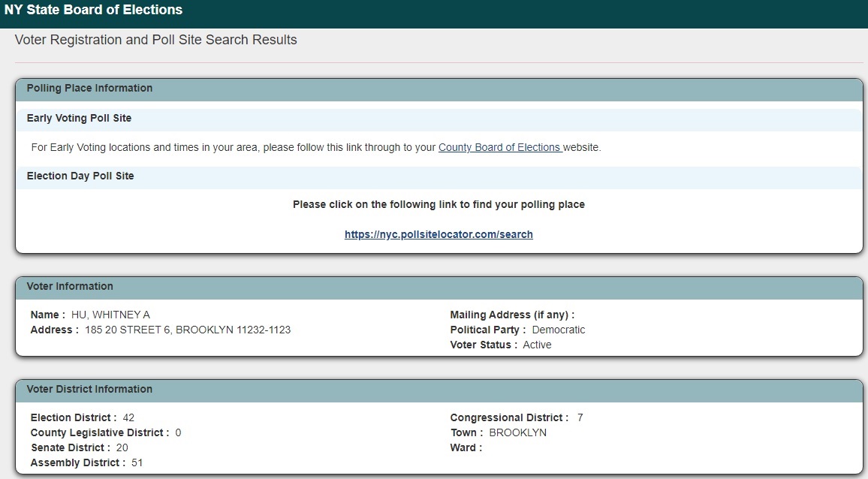The width and height of the screenshot is (868, 479).
Task: Click the Address label in Voter Information
Action: tap(54, 330)
